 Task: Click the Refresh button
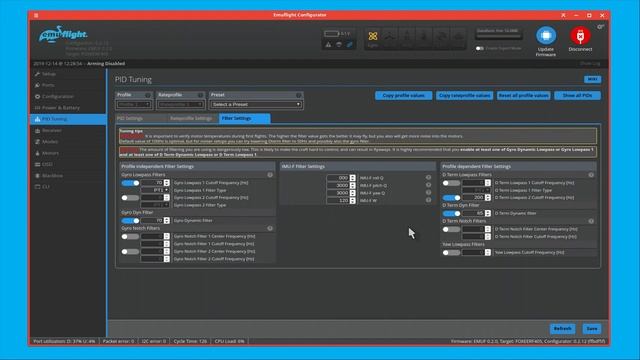point(562,329)
